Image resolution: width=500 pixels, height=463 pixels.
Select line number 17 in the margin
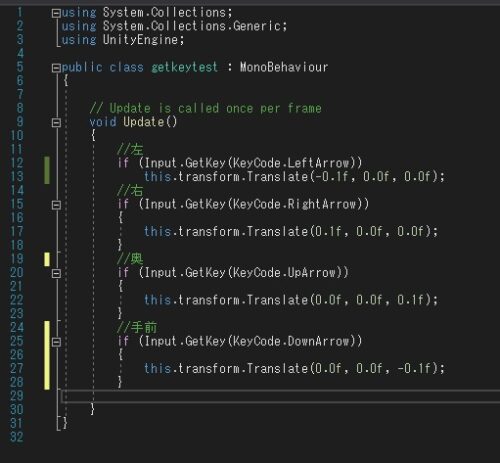[x=17, y=232]
